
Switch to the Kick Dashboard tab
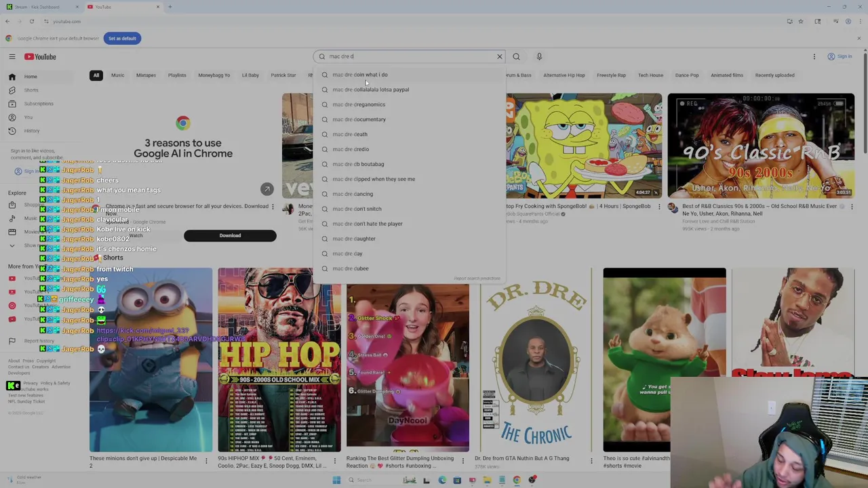(41, 7)
